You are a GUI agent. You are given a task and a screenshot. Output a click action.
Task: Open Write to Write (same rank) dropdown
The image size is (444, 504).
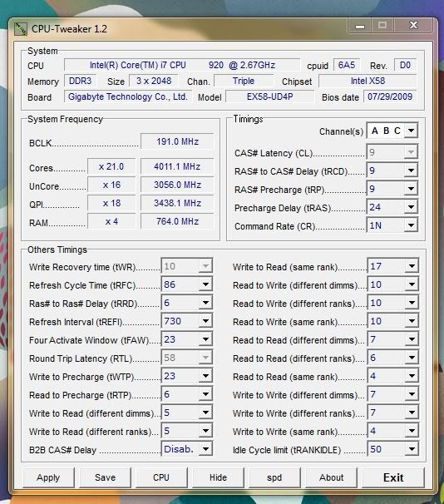[393, 431]
